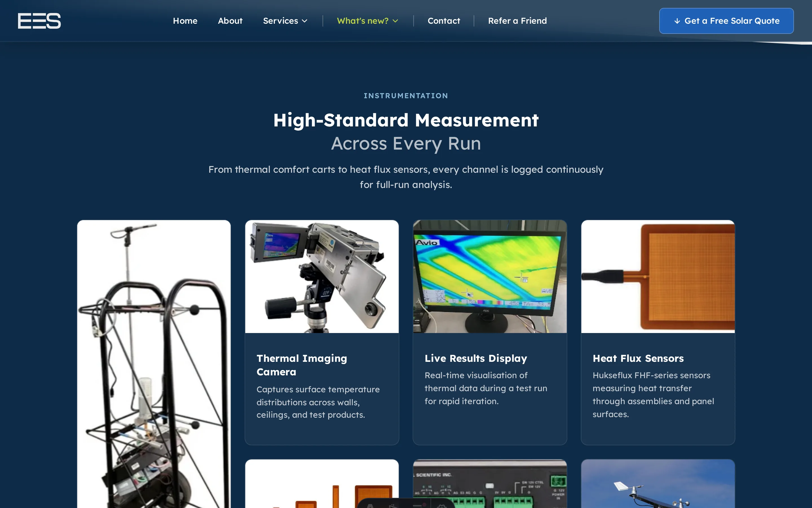Open the Home menu item
The height and width of the screenshot is (508, 812).
tap(185, 21)
